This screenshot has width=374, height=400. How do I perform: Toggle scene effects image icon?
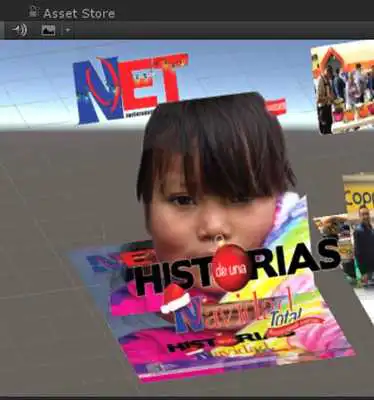point(48,31)
